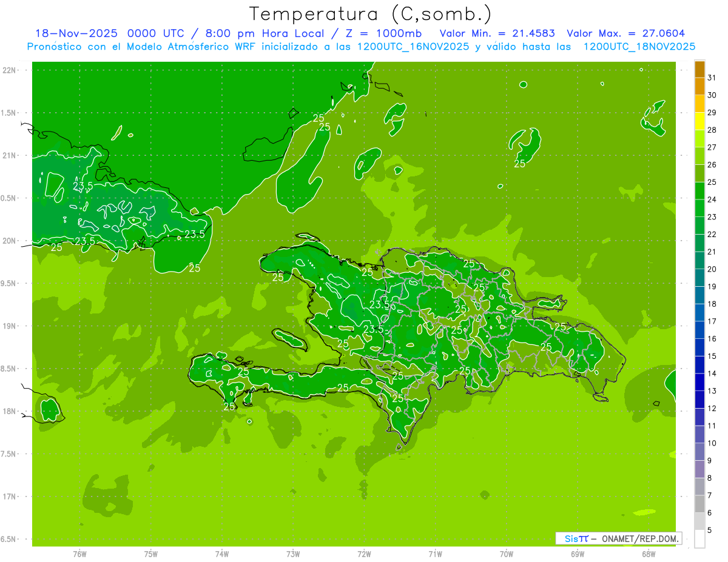Pick the white swatch below legend value 5

tap(699, 539)
